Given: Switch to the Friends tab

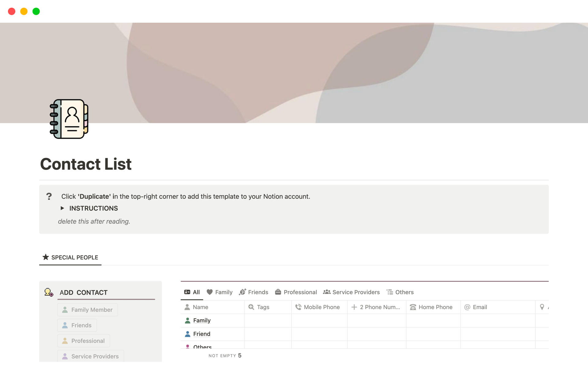Looking at the screenshot, I should coord(254,292).
